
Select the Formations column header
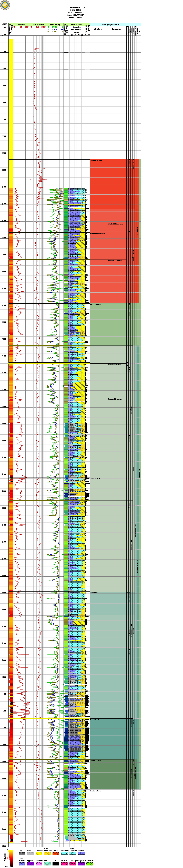coord(117,29)
